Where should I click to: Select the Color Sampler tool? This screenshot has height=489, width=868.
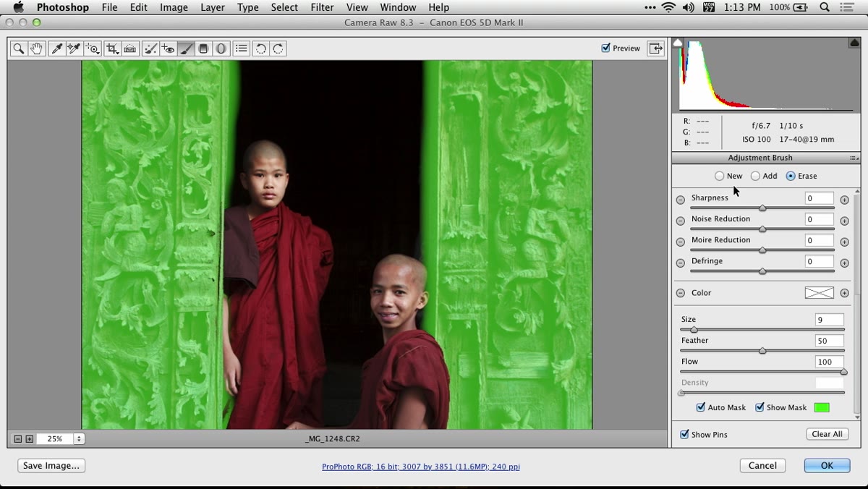pyautogui.click(x=75, y=48)
